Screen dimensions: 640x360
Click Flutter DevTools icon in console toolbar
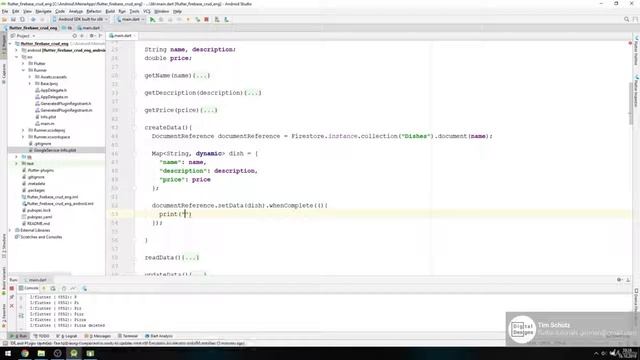pos(84,288)
